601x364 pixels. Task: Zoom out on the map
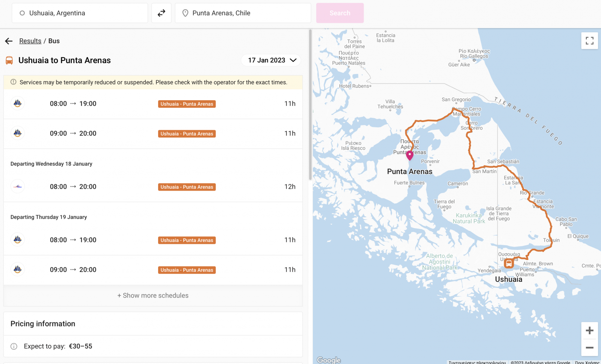coord(589,347)
